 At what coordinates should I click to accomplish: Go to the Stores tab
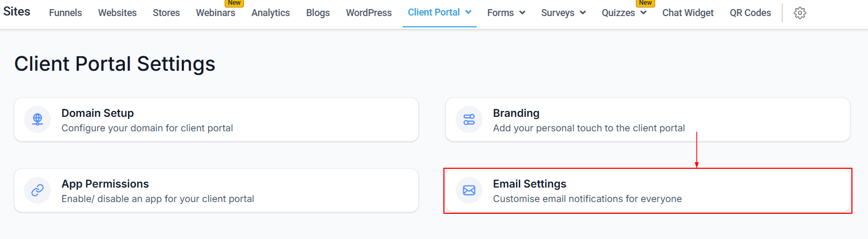coord(166,13)
